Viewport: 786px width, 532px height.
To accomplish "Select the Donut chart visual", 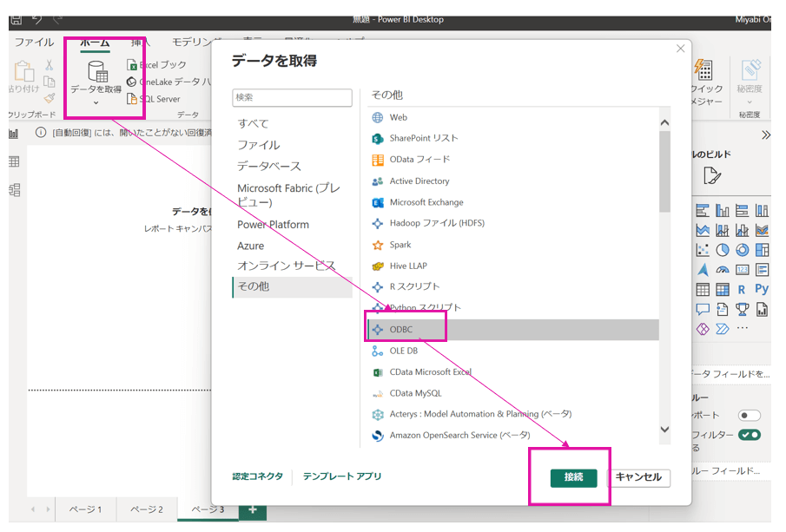I will pos(743,250).
